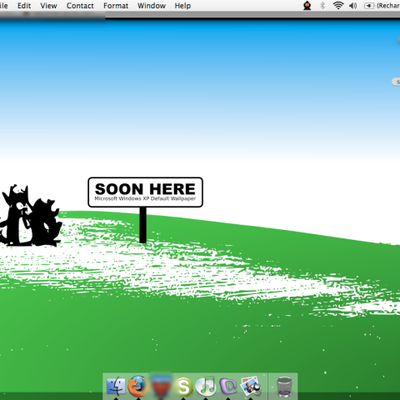Open the Window menu

(x=151, y=6)
